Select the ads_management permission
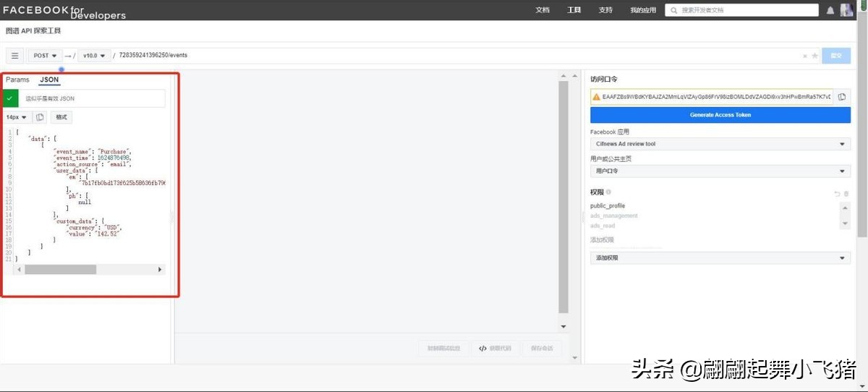The height and width of the screenshot is (392, 868). pyautogui.click(x=614, y=216)
